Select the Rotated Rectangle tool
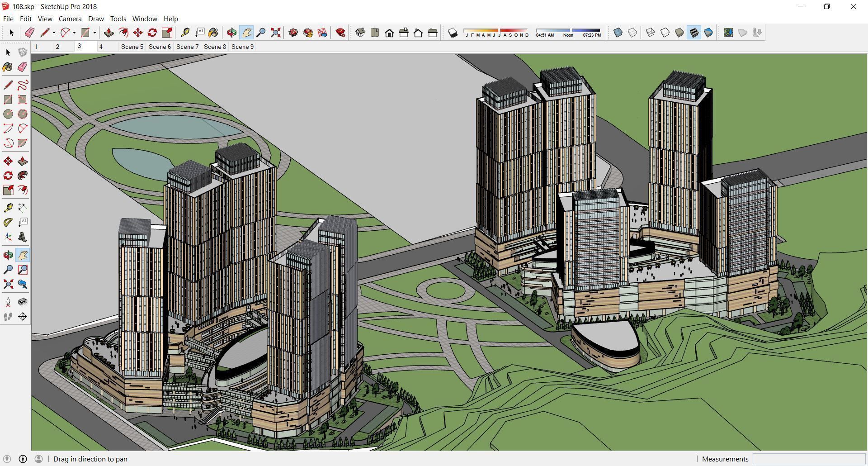 [23, 100]
